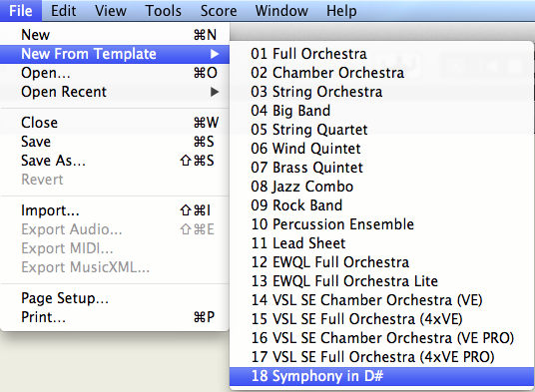This screenshot has width=535, height=392.
Task: Open the Score menu
Action: coord(219,11)
